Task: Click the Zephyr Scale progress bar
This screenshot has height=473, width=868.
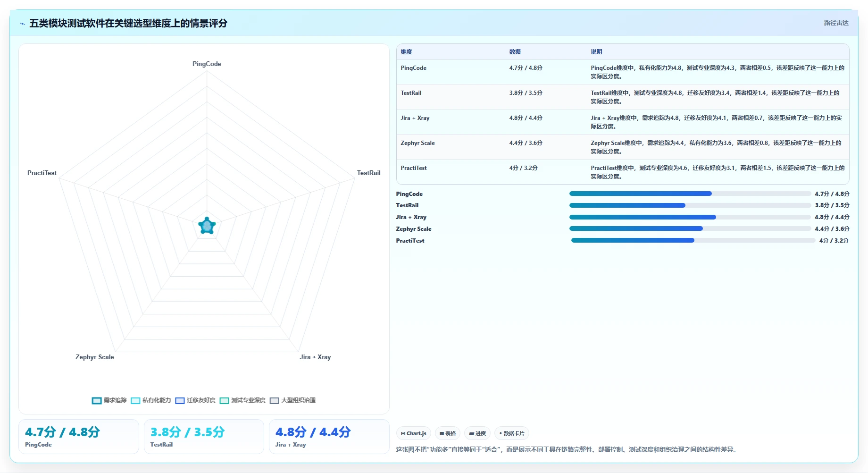Action: coord(690,228)
